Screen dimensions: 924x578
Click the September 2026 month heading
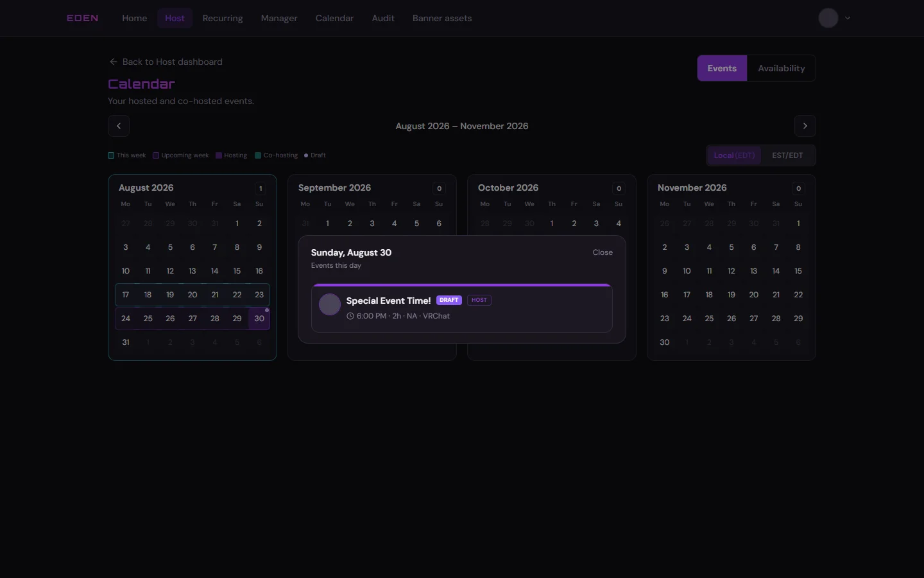pyautogui.click(x=335, y=188)
